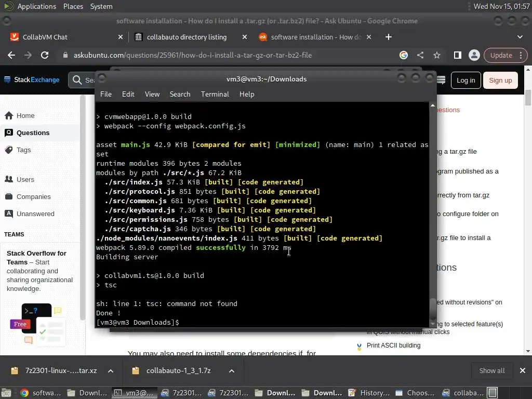Switch to the vm3@ terminal in taskbar
Screen dimensions: 532x399
134,393
